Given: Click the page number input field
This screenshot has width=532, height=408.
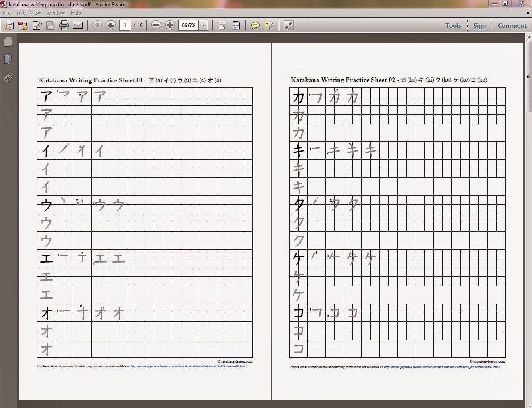Looking at the screenshot, I should [x=125, y=25].
